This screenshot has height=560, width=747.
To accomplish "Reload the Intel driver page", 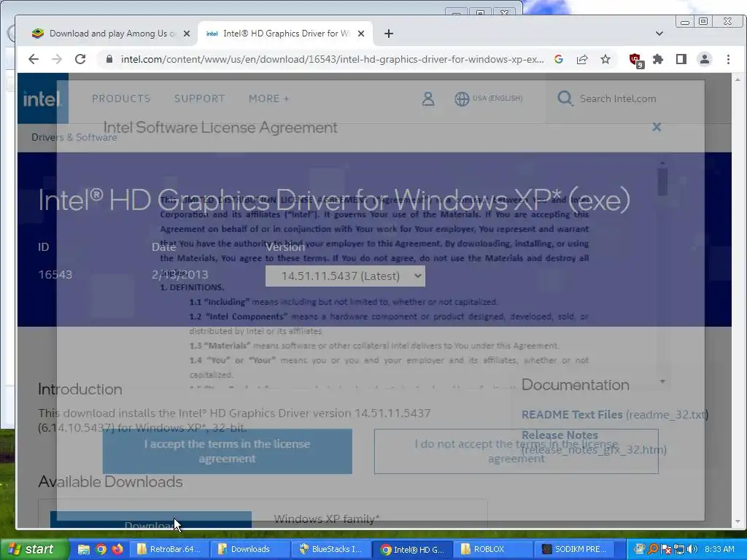I will tap(80, 59).
